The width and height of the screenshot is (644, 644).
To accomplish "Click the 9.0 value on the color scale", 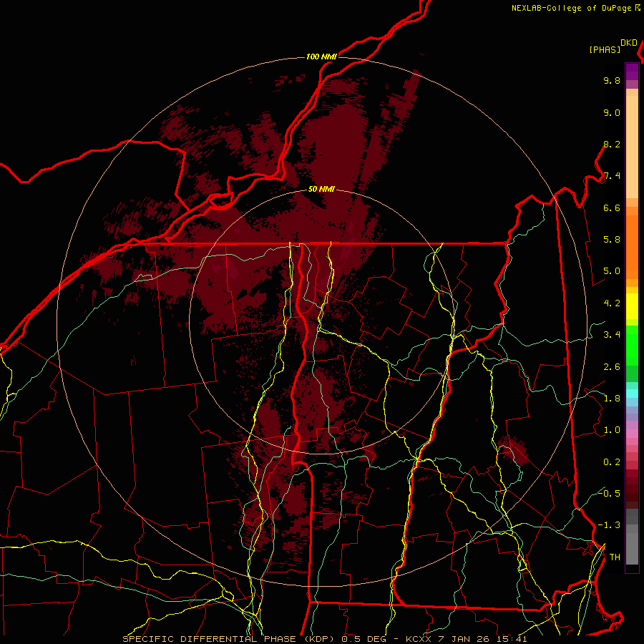I will (612, 113).
